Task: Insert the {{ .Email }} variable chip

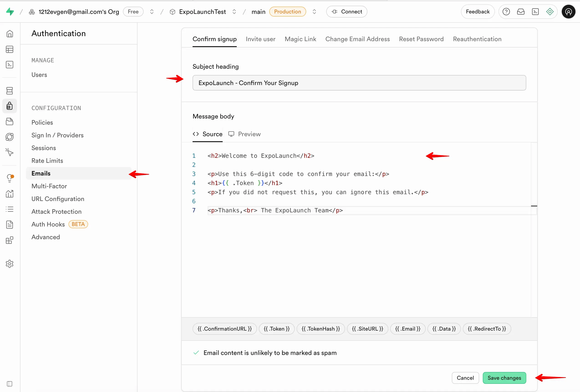Action: tap(407, 329)
